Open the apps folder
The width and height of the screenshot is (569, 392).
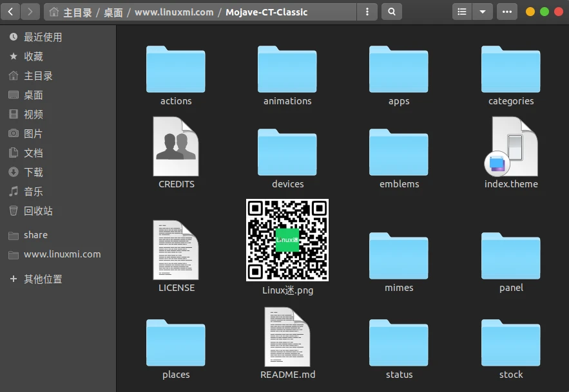(x=399, y=70)
